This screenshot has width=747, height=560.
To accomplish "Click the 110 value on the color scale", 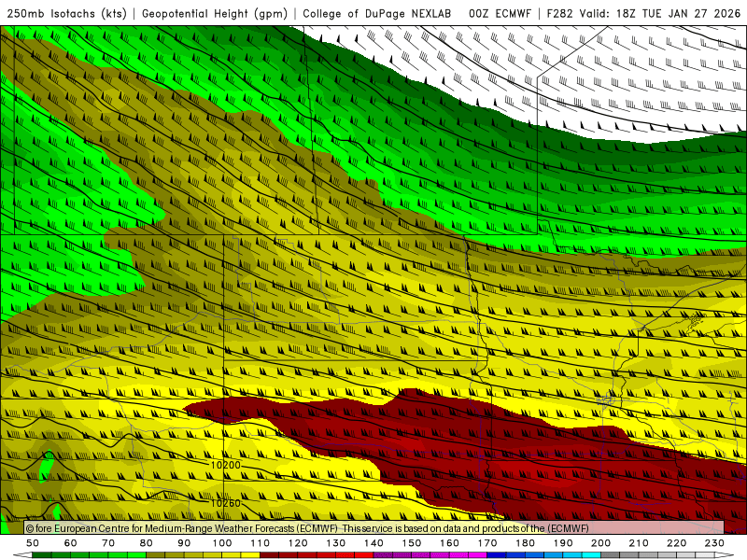I will 261,543.
